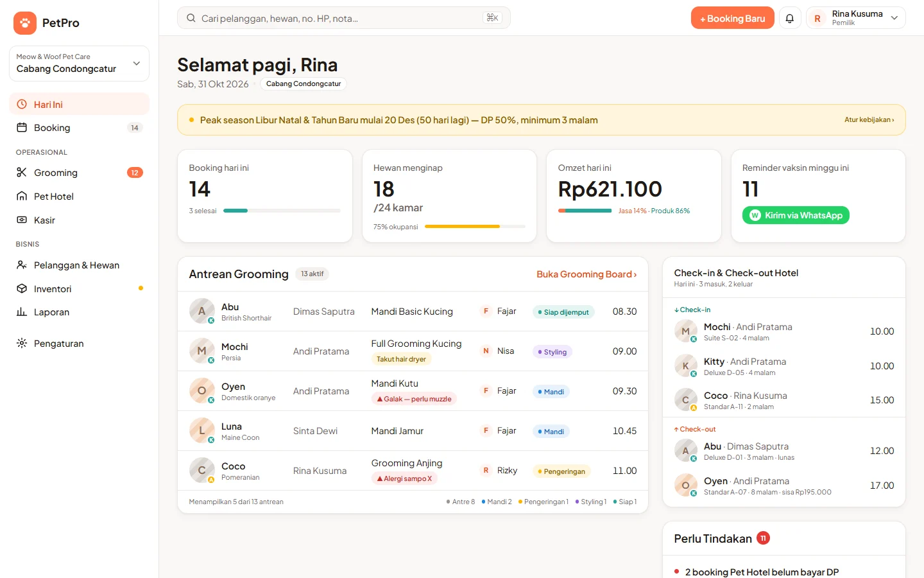Screen dimensions: 924x578
Task: Click the Pengaturan gear icon
Action: pyautogui.click(x=22, y=343)
